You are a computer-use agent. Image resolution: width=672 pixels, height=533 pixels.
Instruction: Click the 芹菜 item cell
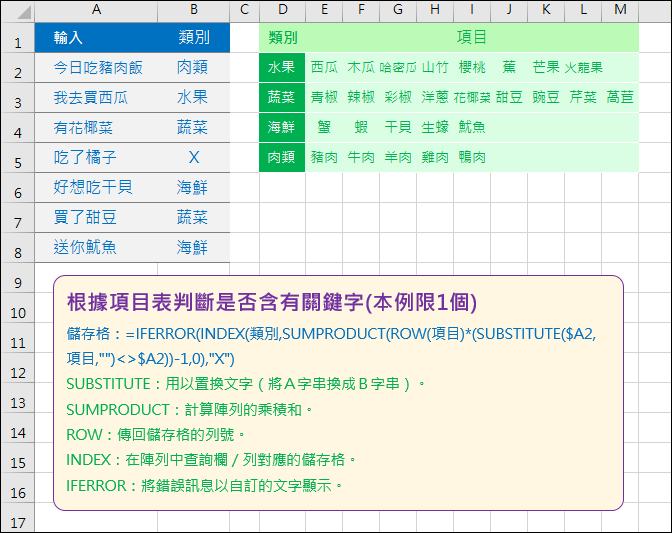tap(583, 98)
